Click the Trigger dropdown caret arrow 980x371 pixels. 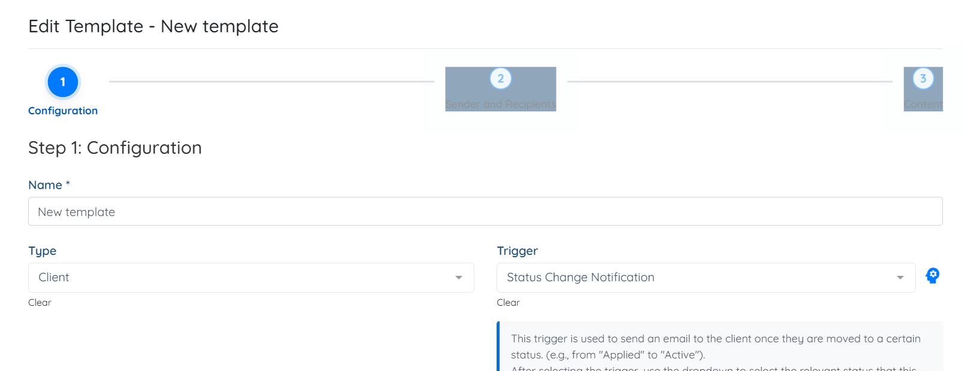point(900,278)
